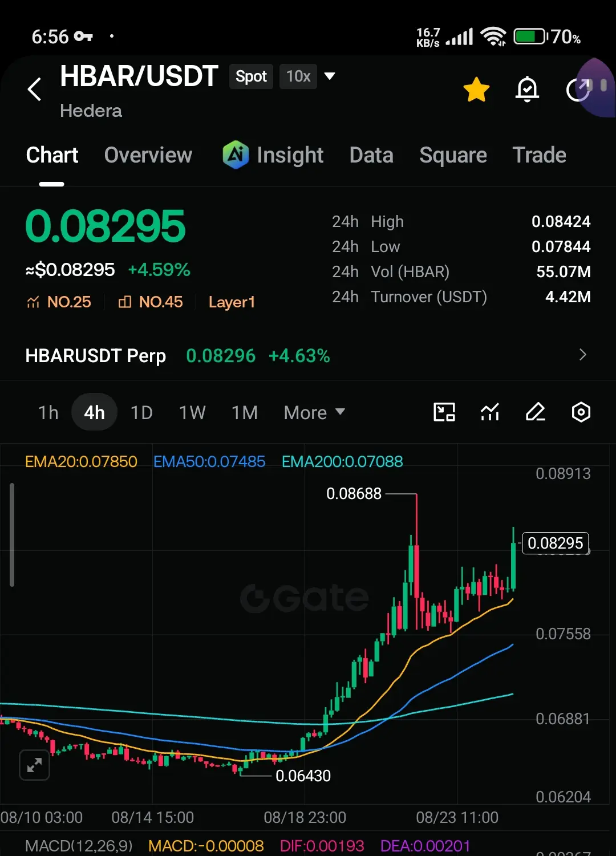Open the chart layout switch icon

pos(444,412)
